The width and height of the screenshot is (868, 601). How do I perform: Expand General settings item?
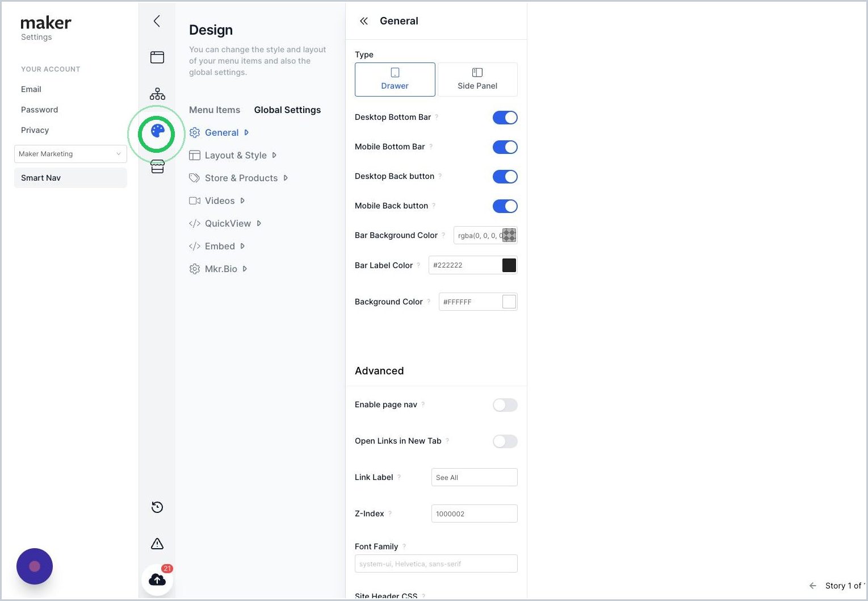219,132
